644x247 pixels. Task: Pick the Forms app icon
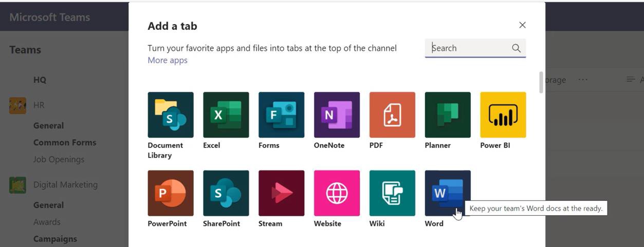282,115
